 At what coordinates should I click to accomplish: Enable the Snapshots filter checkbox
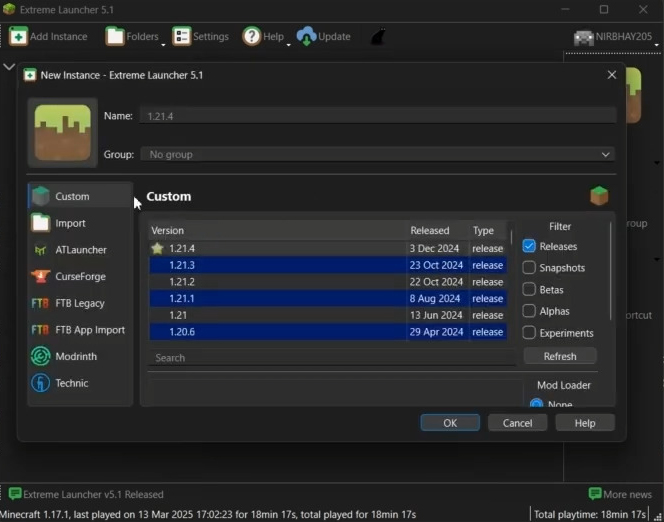click(529, 268)
